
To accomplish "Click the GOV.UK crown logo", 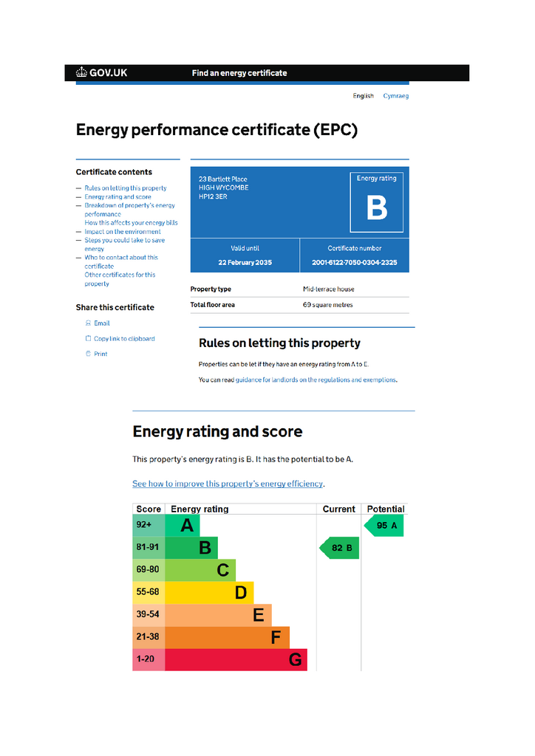I will [x=81, y=72].
